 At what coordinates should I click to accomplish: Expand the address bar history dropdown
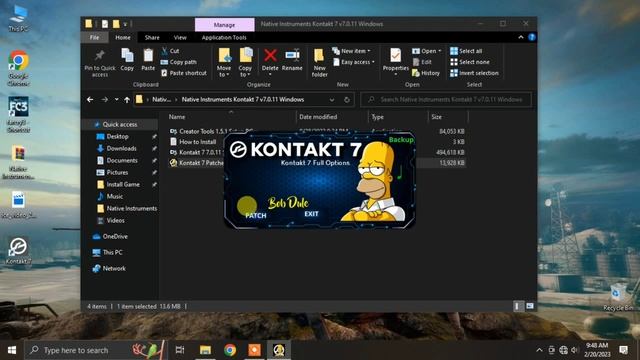pyautogui.click(x=332, y=100)
